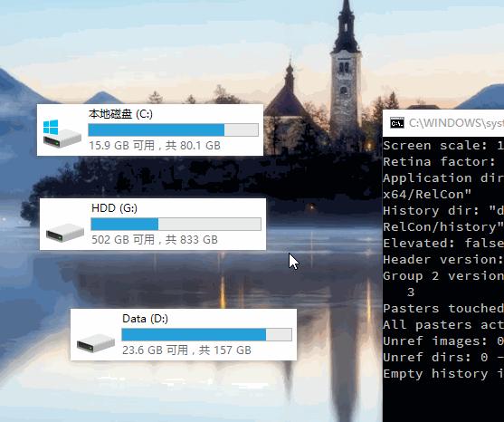Click the x64/RelCon" line in console

pos(427,195)
